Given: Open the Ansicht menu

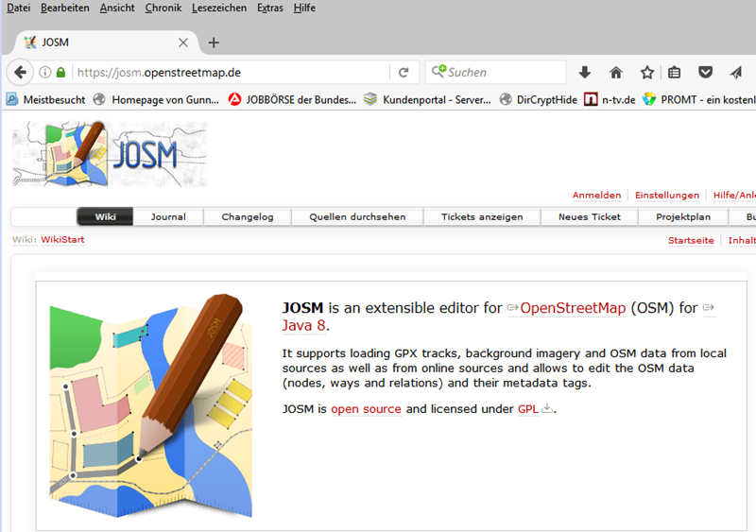Looking at the screenshot, I should (x=117, y=8).
